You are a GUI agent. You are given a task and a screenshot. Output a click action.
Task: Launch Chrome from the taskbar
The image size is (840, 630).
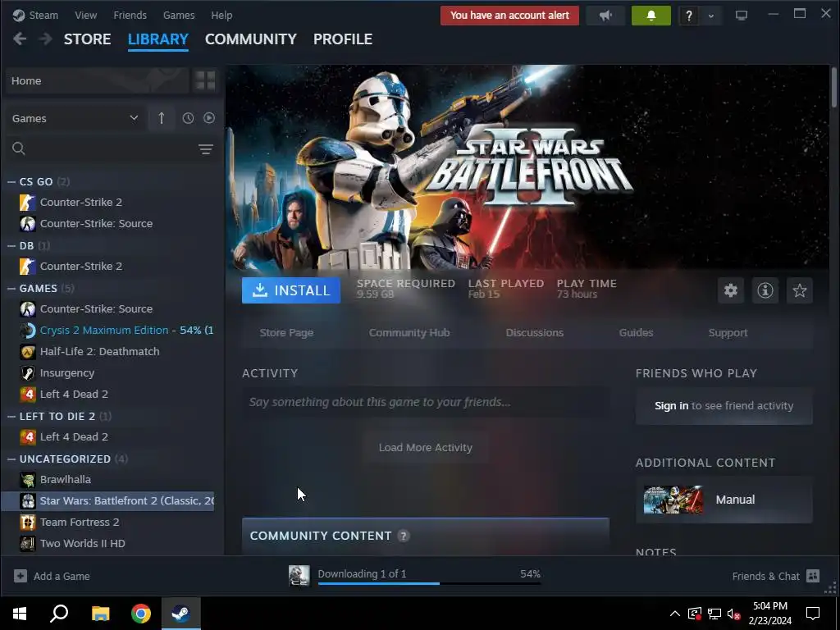[141, 614]
